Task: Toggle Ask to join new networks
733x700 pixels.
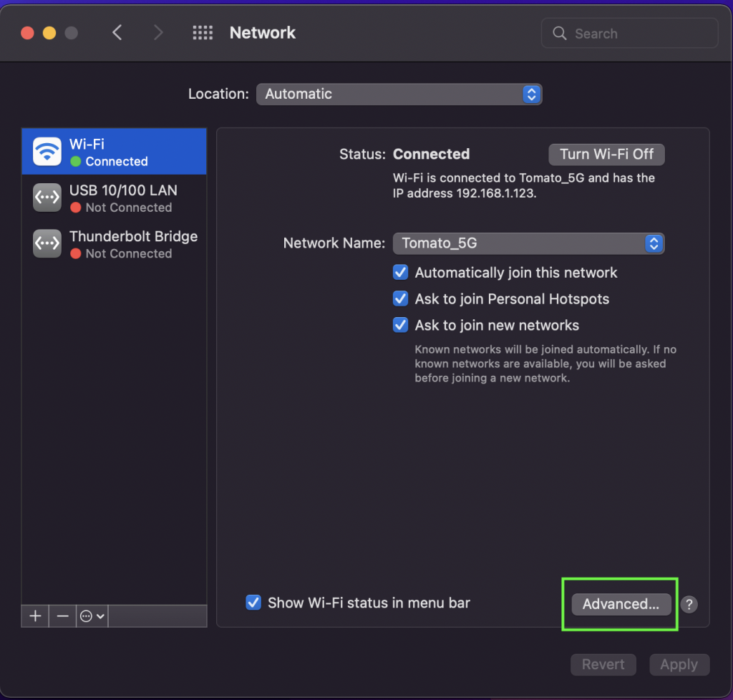Action: click(x=401, y=325)
